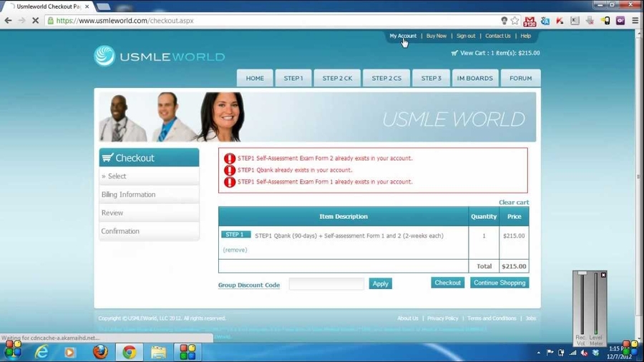The image size is (644, 362).
Task: Close the Usmleworld Checkout tab
Action: pos(87,6)
